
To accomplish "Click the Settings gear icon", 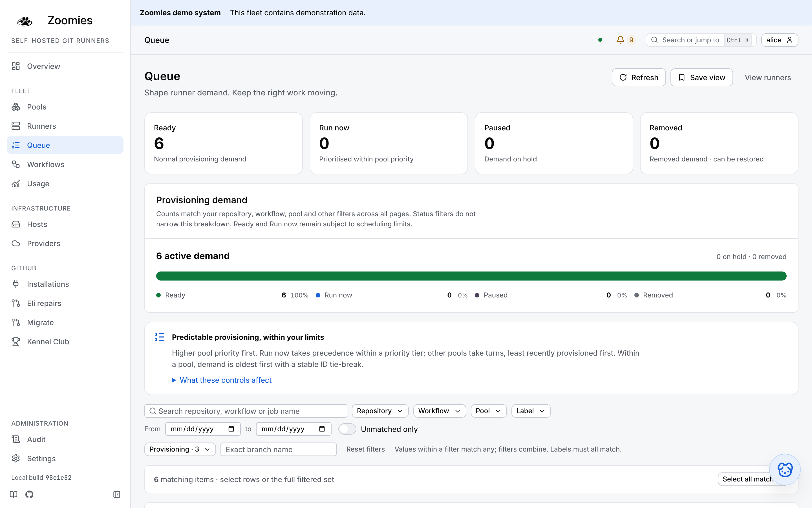I will [x=16, y=458].
